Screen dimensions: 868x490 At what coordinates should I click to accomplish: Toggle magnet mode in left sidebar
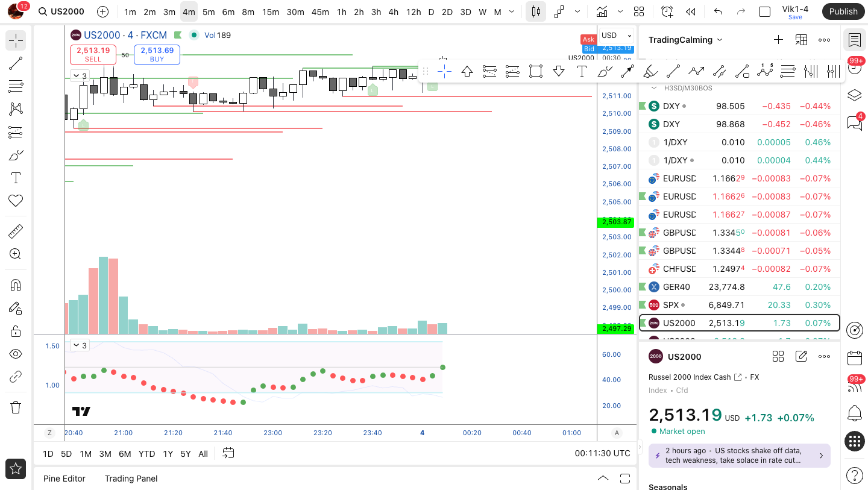(x=16, y=285)
